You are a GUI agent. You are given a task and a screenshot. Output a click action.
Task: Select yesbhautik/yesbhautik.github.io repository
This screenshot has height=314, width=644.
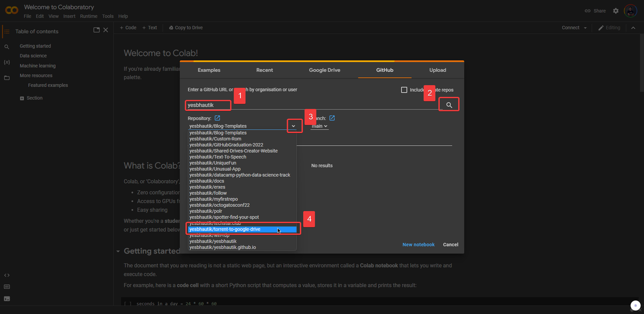243,248
